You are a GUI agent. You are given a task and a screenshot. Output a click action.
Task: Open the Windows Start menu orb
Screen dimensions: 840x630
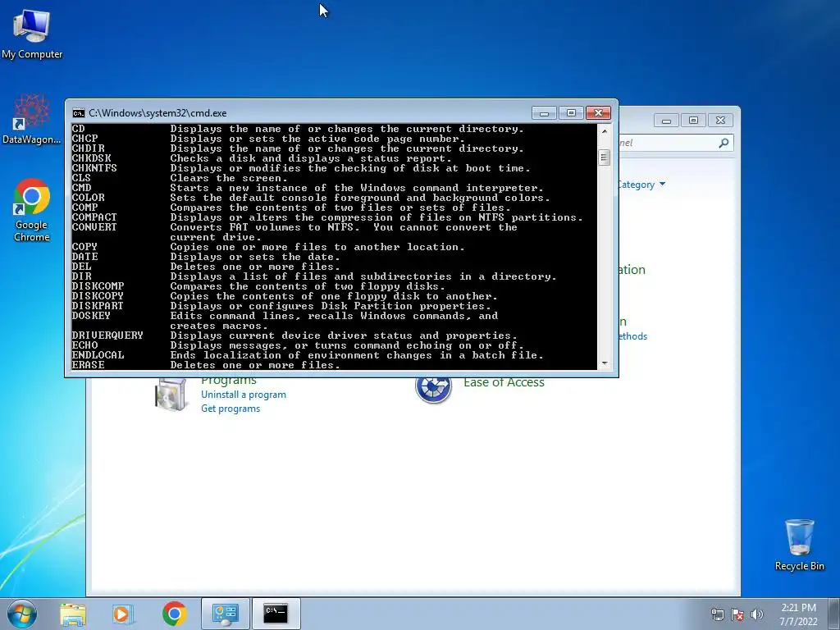pyautogui.click(x=22, y=614)
